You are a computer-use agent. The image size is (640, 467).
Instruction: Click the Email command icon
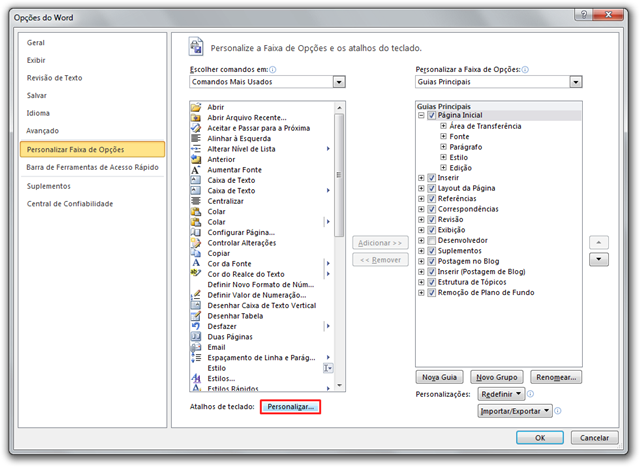tap(196, 347)
